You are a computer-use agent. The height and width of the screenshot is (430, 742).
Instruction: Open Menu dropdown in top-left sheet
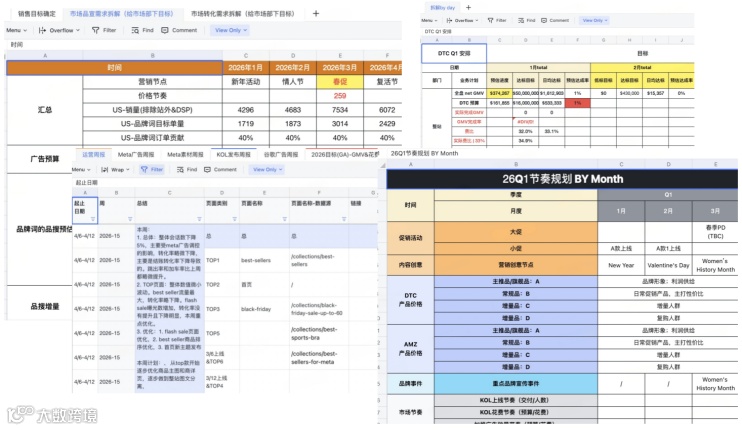[17, 30]
